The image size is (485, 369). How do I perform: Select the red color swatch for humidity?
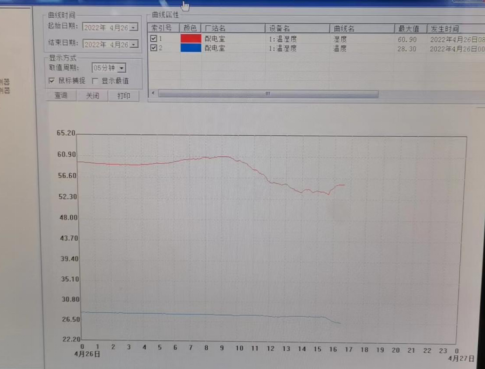[191, 38]
